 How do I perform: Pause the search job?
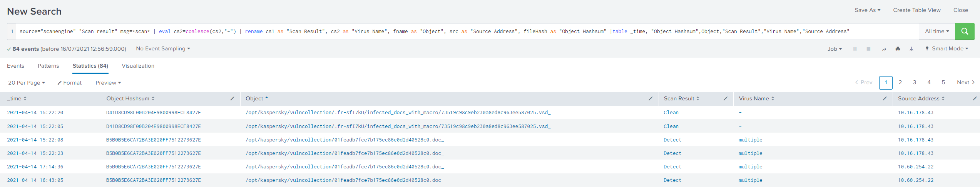coord(855,49)
